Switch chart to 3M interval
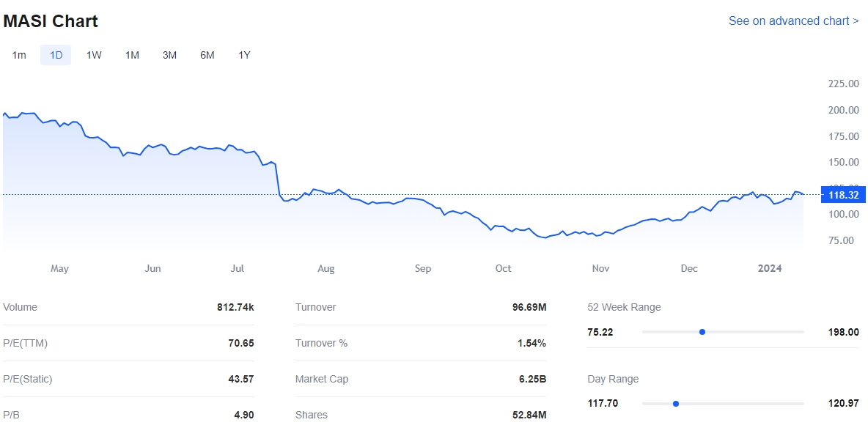868x436 pixels. click(x=169, y=55)
